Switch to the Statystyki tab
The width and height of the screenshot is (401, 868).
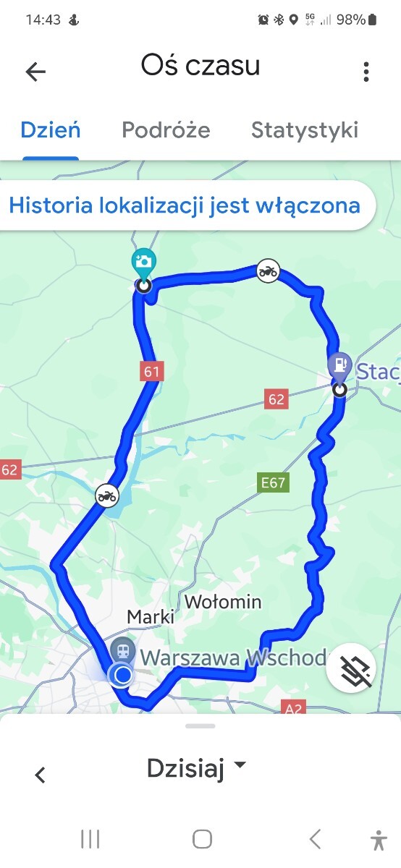[305, 130]
